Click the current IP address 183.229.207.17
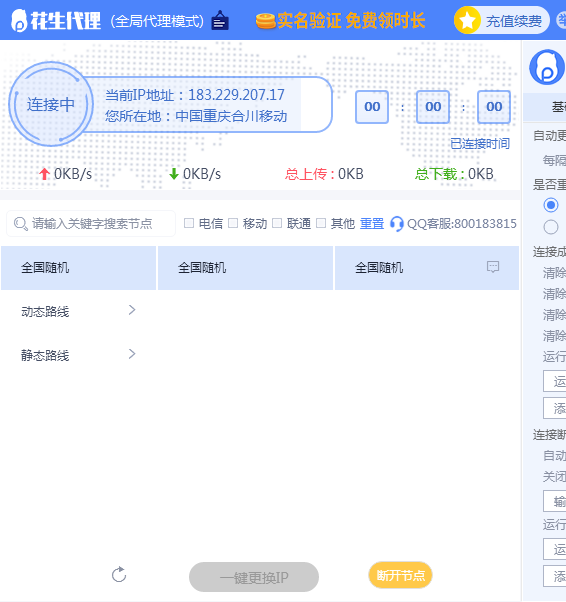Screen dimensions: 566x602 (x=236, y=95)
